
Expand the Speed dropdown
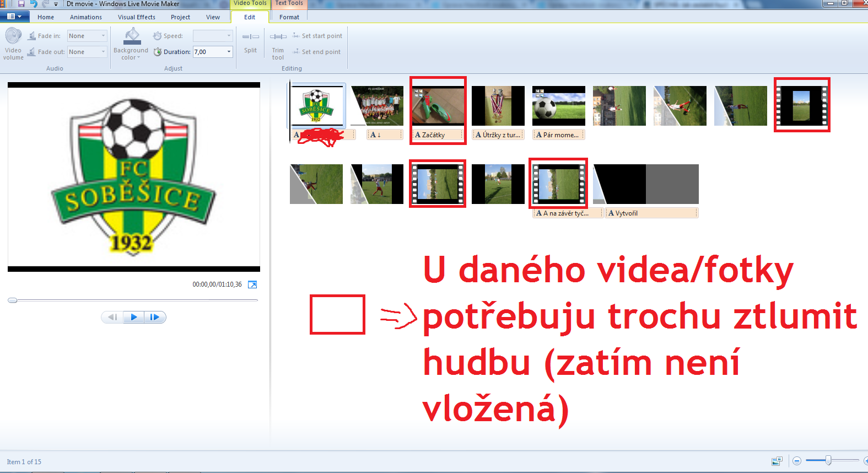pyautogui.click(x=229, y=36)
